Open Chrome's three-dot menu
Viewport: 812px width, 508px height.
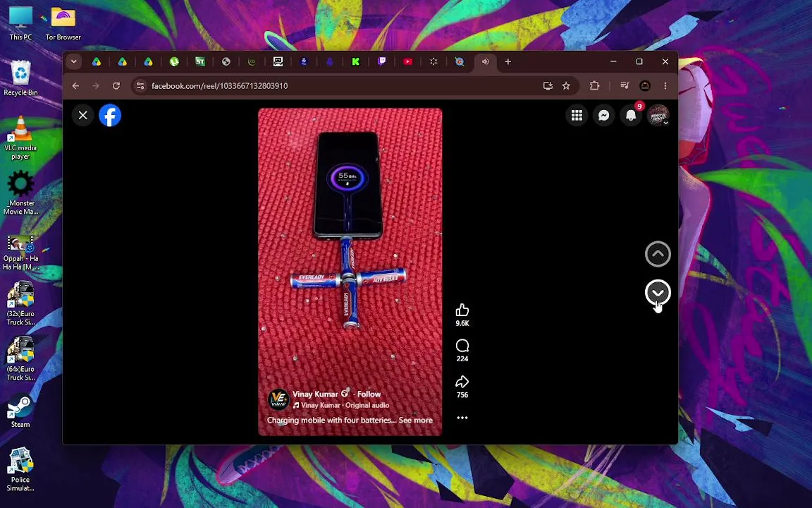pos(665,85)
